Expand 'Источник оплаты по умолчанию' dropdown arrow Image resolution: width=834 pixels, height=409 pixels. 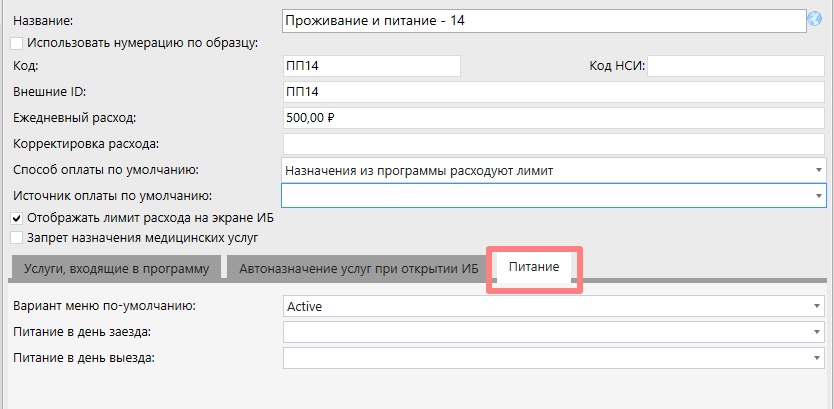818,195
